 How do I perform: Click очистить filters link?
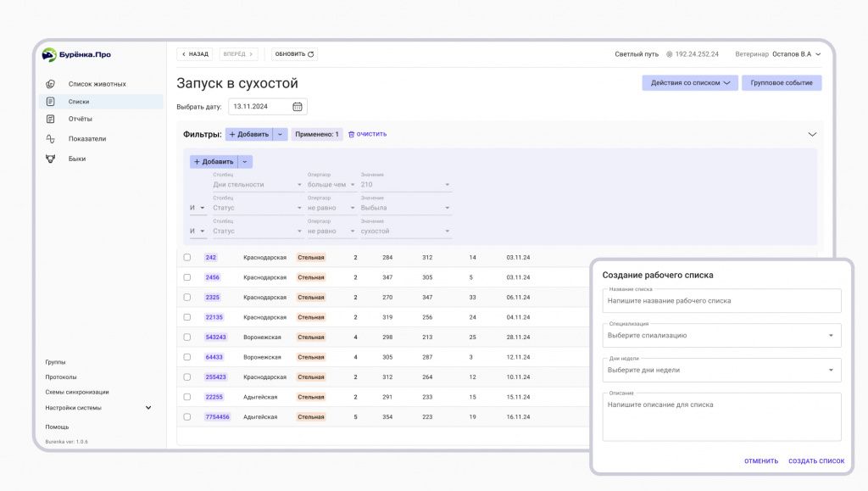coord(368,135)
